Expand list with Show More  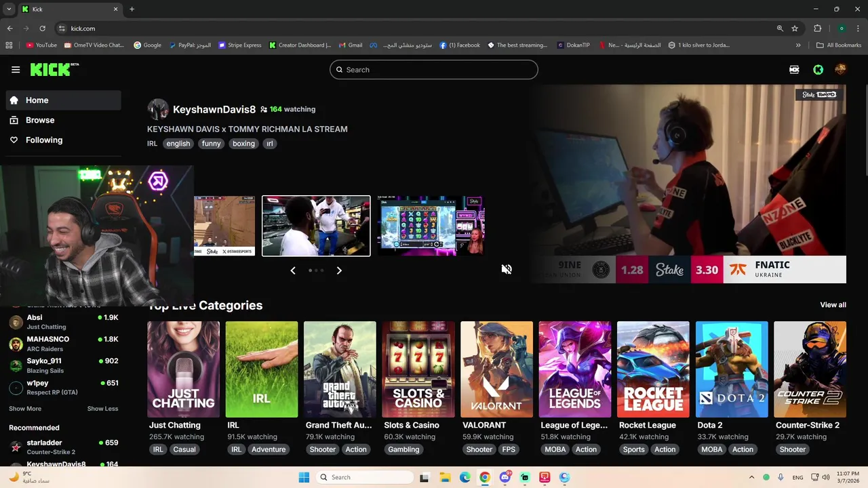[25, 409]
